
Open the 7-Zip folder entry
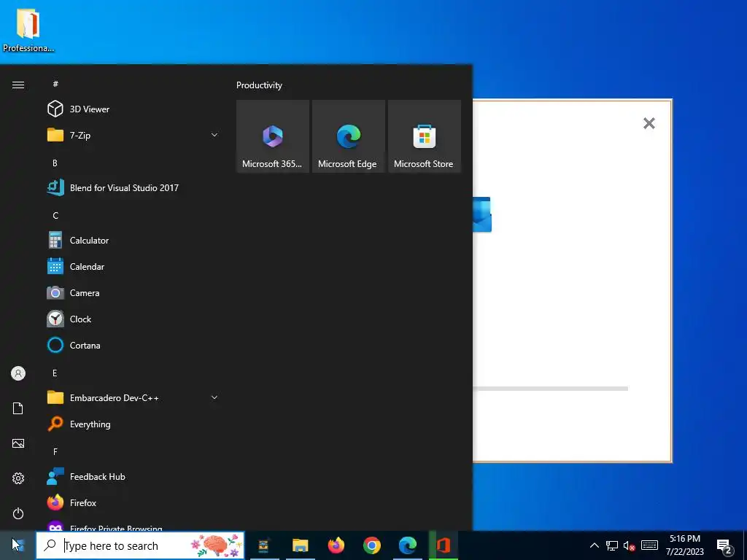[133, 135]
